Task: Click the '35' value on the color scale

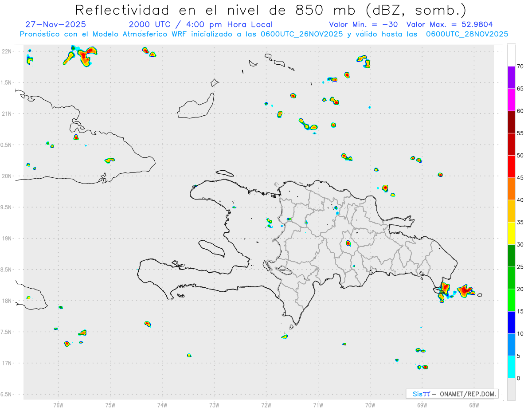Action: [520, 222]
